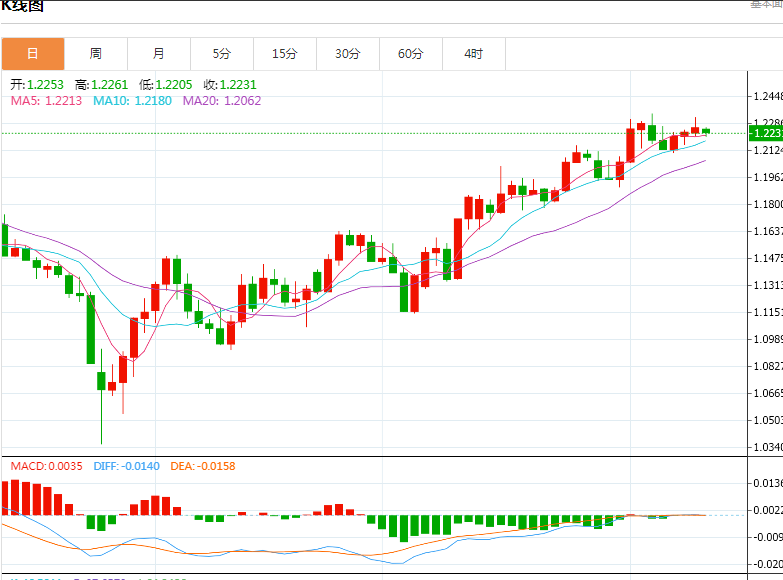Click the MA20: 1.2062 label
This screenshot has width=783, height=580.
coord(222,101)
